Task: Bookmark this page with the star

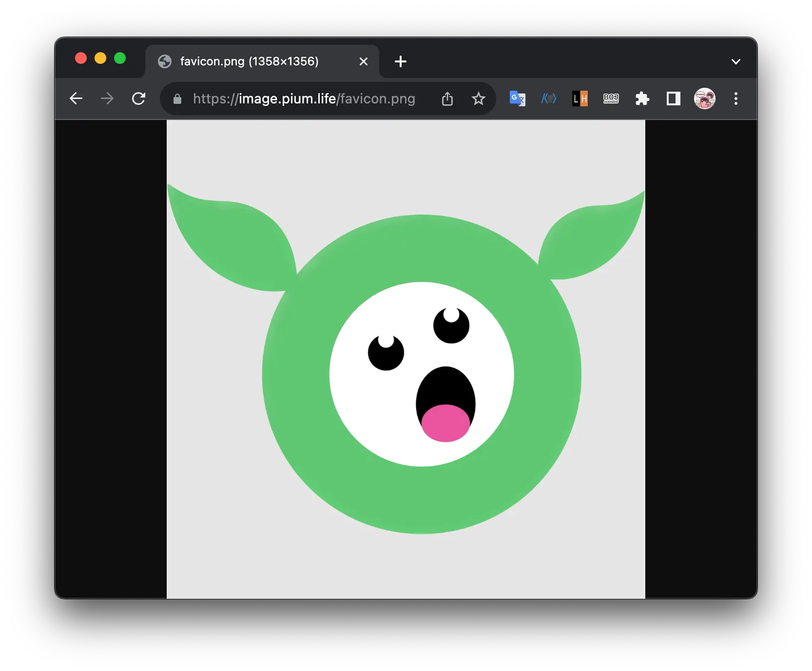Action: [x=478, y=99]
